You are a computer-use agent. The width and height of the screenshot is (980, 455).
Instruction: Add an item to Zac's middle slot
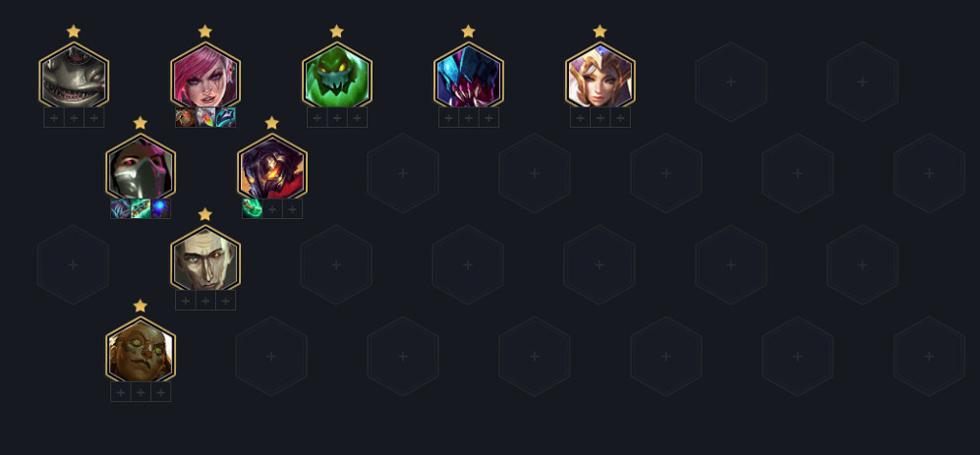tap(337, 118)
